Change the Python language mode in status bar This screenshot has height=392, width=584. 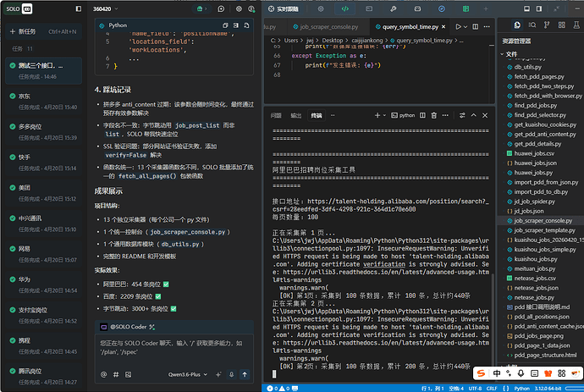522,389
